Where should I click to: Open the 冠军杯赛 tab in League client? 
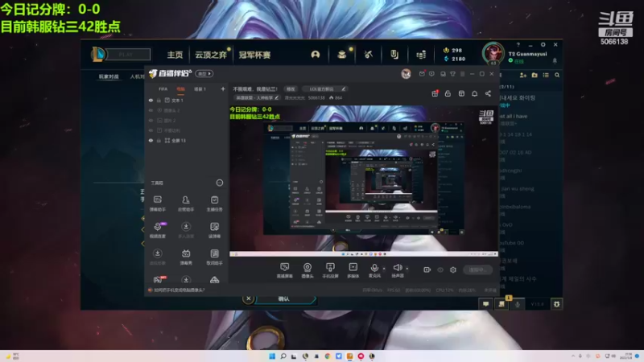pos(254,55)
